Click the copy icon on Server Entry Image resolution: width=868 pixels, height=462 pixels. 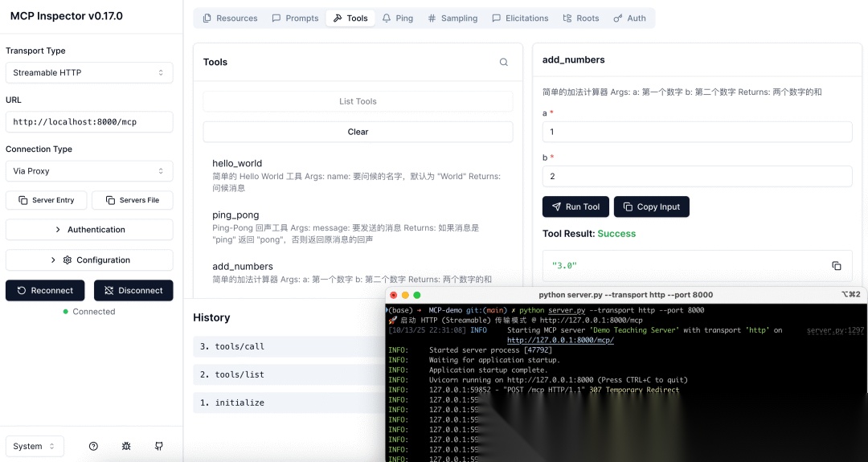tap(23, 200)
